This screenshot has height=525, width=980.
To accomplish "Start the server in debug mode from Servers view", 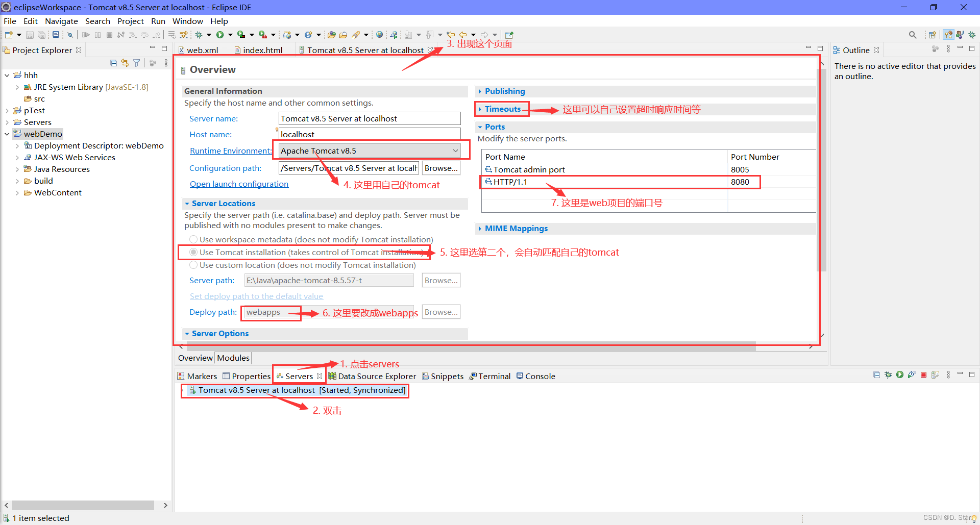I will point(888,374).
